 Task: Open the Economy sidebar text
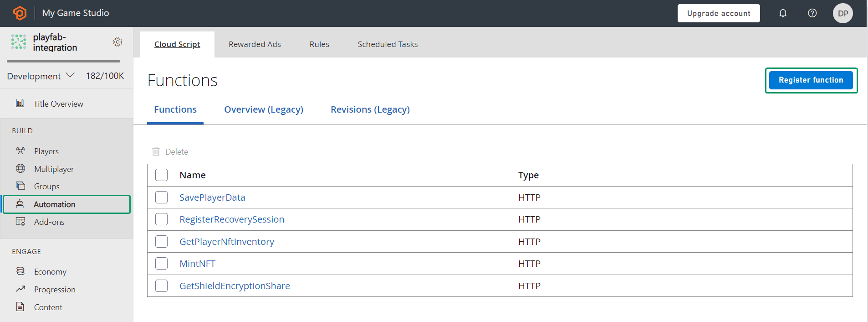click(50, 272)
